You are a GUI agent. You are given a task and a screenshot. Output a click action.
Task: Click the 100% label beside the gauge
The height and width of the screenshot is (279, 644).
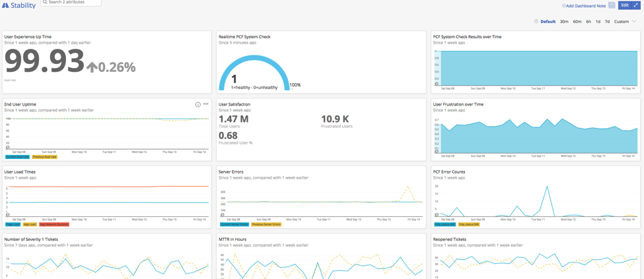(295, 85)
